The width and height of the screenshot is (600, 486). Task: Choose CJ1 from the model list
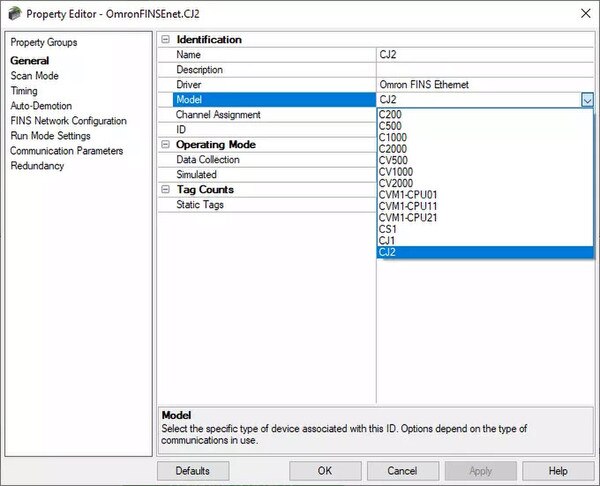coord(485,241)
